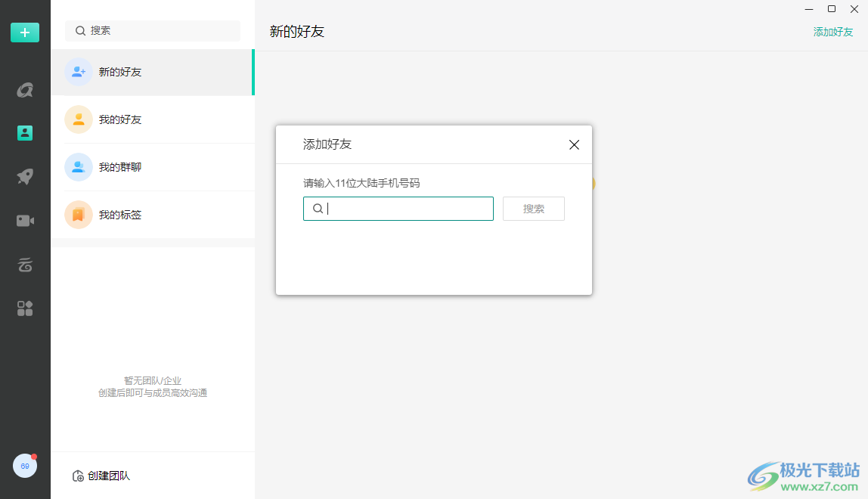This screenshot has width=868, height=499.
Task: Click the magnifier icon in the top search box
Action: [x=80, y=31]
